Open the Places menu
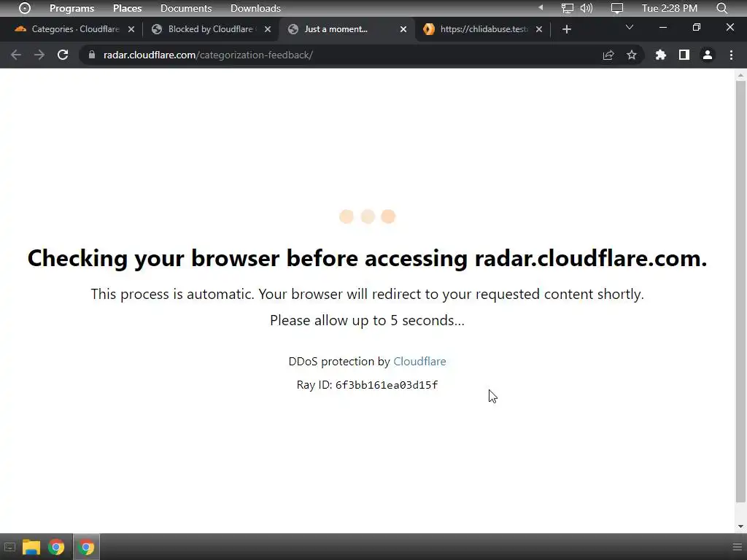This screenshot has width=747, height=560. pyautogui.click(x=127, y=8)
